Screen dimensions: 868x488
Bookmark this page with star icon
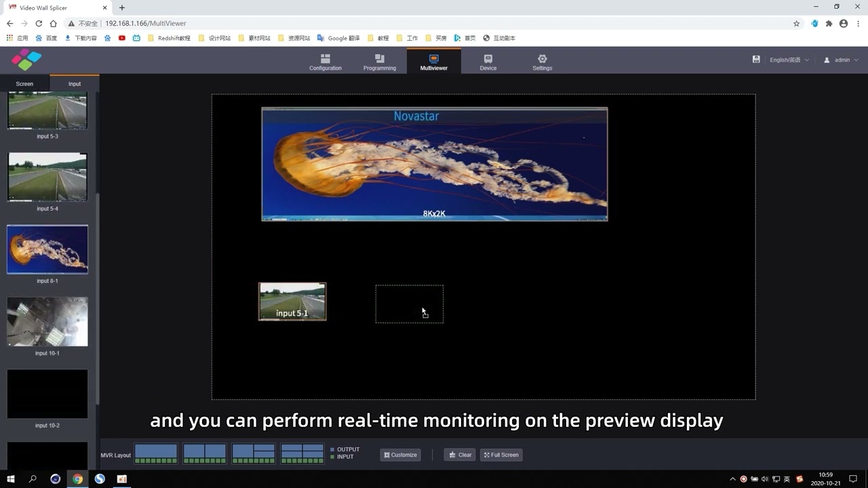click(x=796, y=23)
